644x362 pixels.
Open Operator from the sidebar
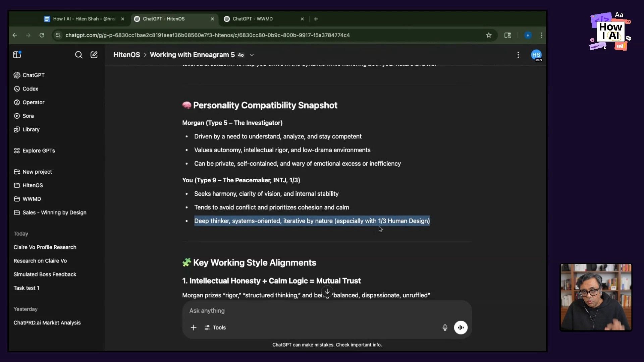[x=29, y=102]
